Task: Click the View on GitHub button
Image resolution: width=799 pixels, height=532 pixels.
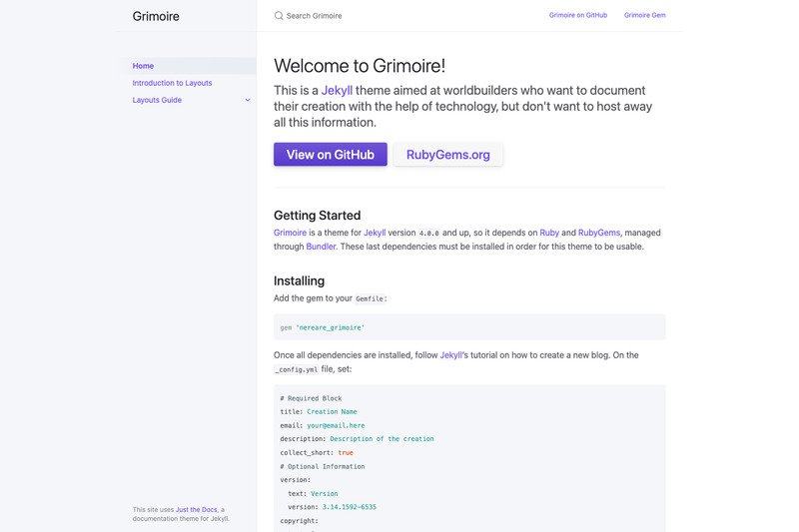Action: click(331, 155)
